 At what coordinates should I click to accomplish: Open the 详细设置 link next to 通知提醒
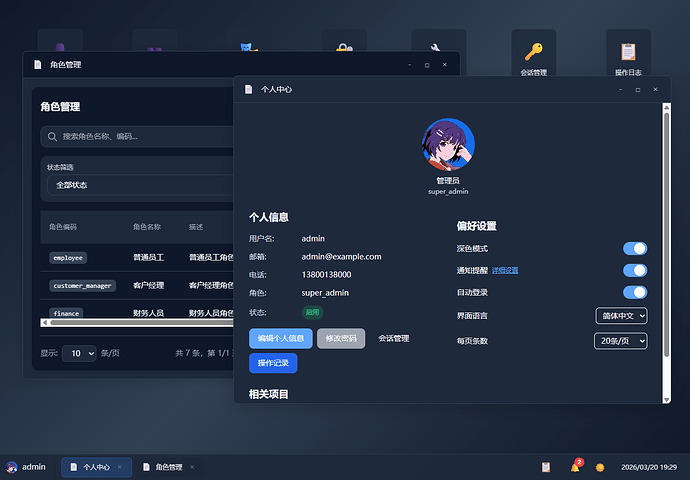(x=505, y=271)
